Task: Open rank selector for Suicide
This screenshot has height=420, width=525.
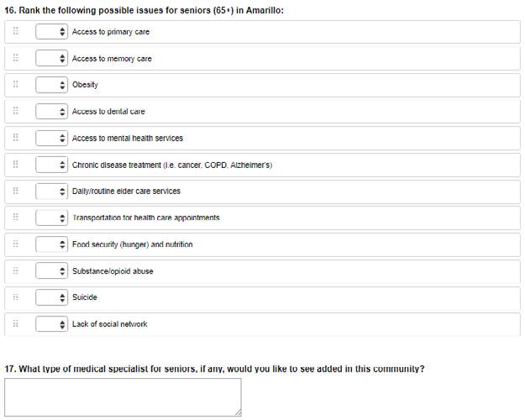Action: pos(51,297)
